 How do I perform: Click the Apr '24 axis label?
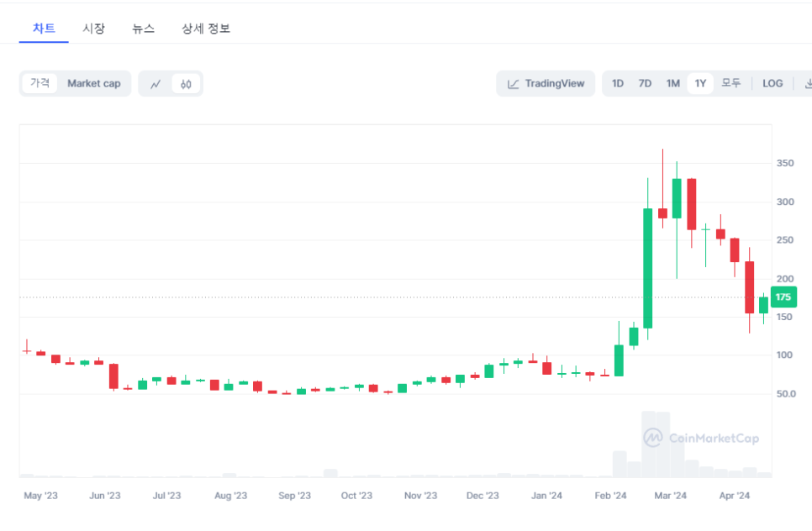tap(735, 495)
